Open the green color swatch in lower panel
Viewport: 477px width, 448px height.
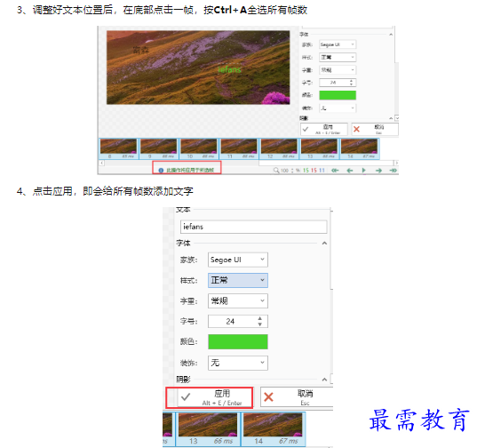click(x=238, y=342)
